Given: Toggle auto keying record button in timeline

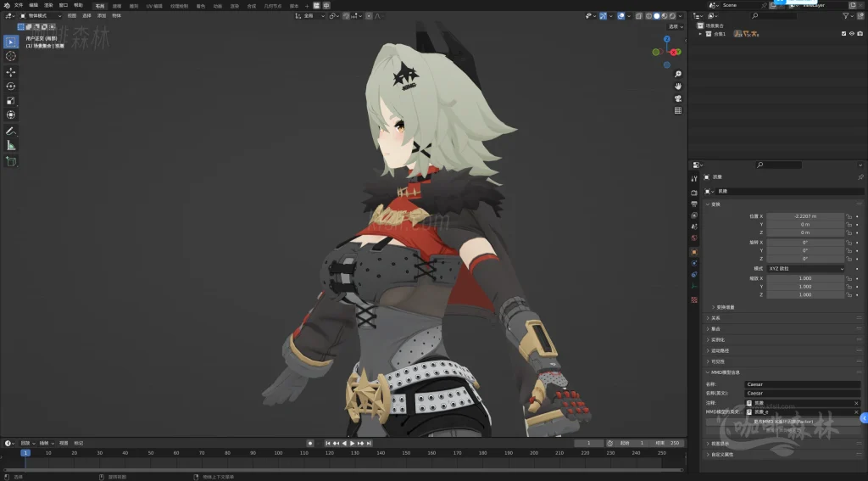Looking at the screenshot, I should (x=310, y=444).
